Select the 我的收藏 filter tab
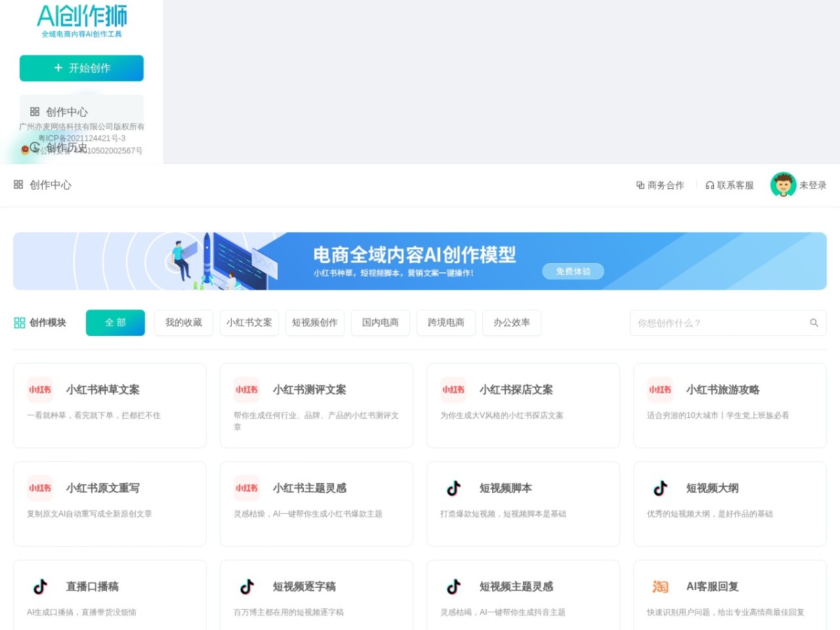The image size is (840, 630). (x=183, y=323)
